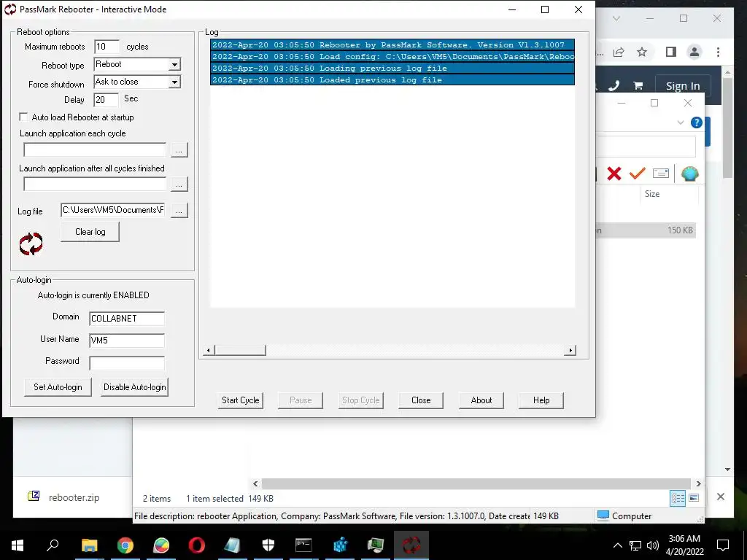Open the volume tray icon

653,545
